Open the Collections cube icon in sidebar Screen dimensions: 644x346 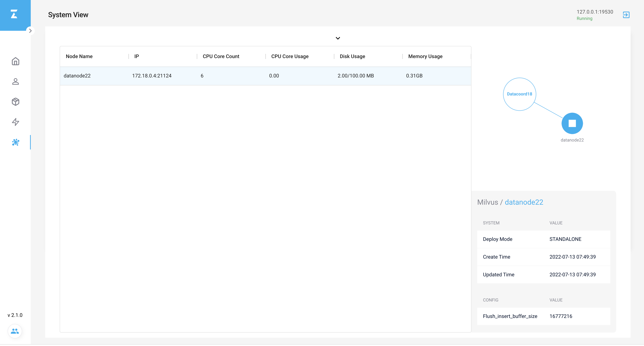pos(16,102)
